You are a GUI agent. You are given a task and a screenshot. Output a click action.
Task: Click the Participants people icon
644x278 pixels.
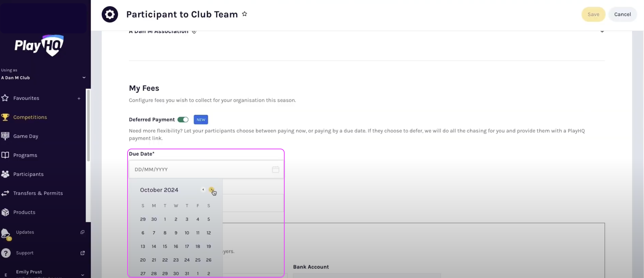5,174
